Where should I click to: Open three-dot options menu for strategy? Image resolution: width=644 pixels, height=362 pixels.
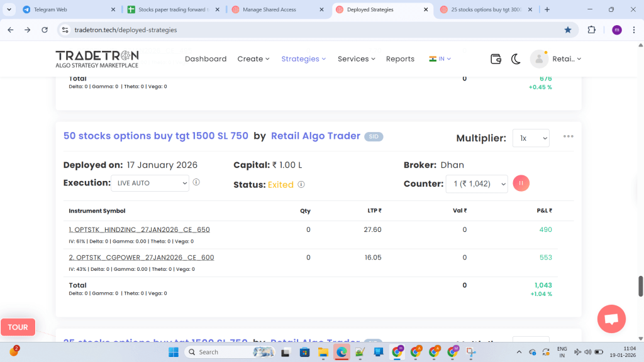(x=569, y=136)
